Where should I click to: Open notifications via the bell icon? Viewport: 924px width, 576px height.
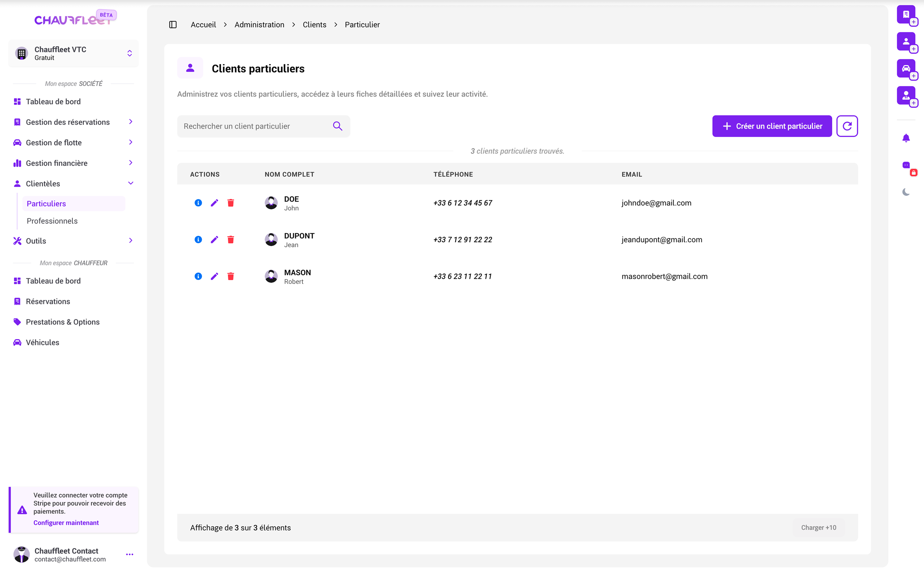pos(906,138)
